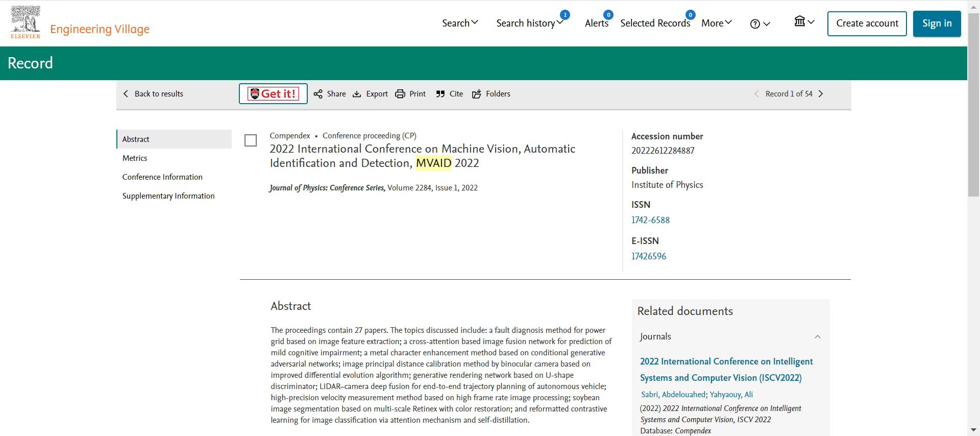980x436 pixels.
Task: Go back to results
Action: coord(153,94)
